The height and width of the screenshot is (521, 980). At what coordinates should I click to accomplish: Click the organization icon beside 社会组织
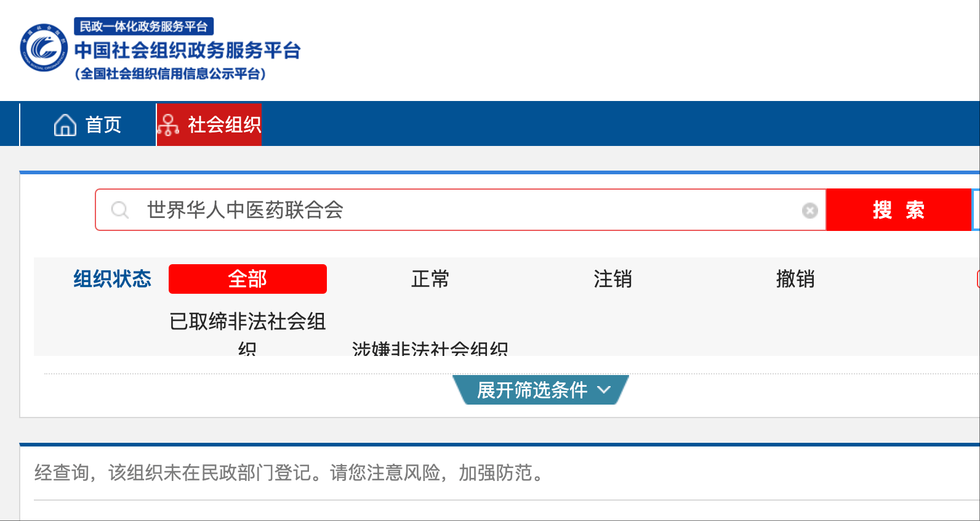[x=168, y=124]
